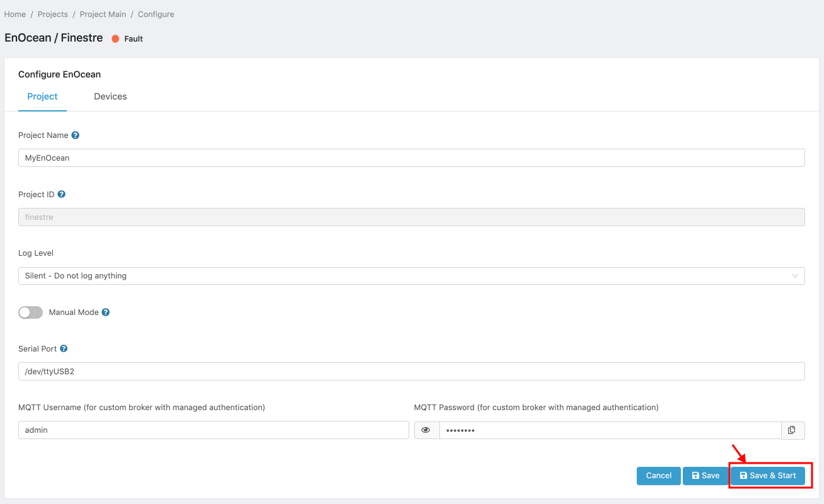Screen dimensions: 824x504
Task: Click the Project ID help icon
Action: click(x=61, y=195)
